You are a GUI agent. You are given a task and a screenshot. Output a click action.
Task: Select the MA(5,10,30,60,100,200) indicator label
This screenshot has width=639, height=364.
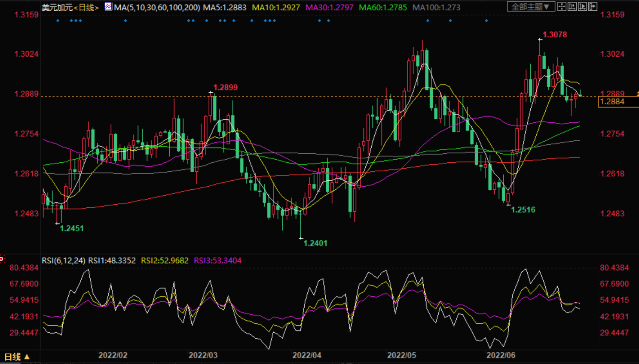coord(157,8)
